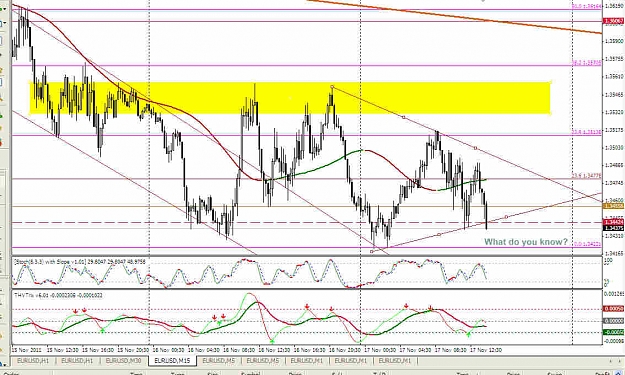
Task: Click the black 1.34375 current price tag
Action: [x=613, y=228]
